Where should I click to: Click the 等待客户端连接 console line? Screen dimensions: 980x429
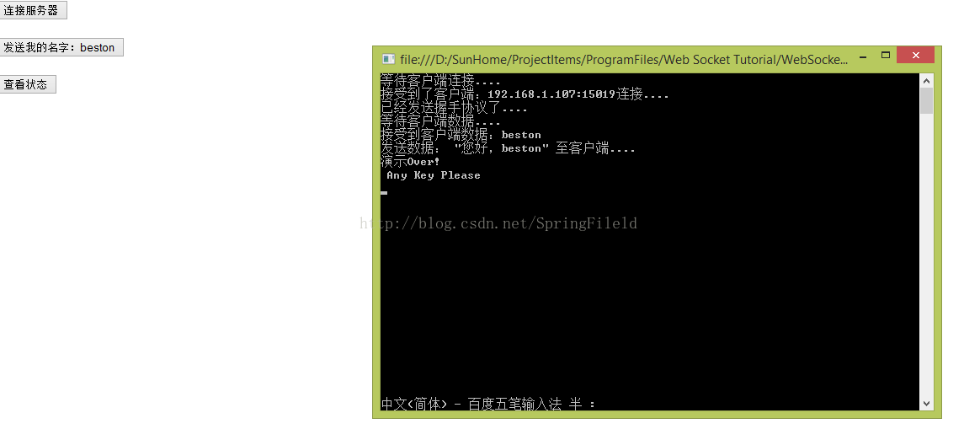[440, 81]
